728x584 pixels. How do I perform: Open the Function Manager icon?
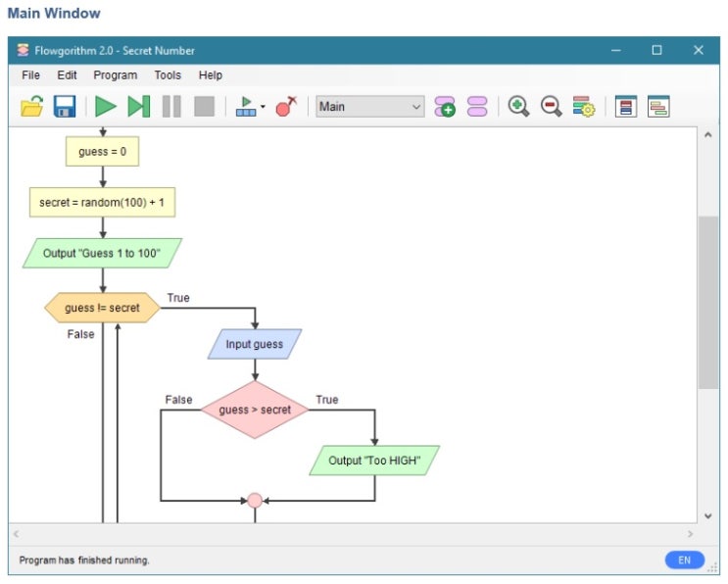coord(477,107)
